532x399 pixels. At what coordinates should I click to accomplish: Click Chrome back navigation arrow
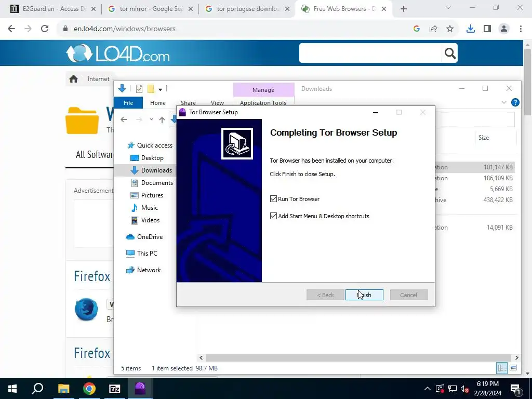tap(11, 29)
